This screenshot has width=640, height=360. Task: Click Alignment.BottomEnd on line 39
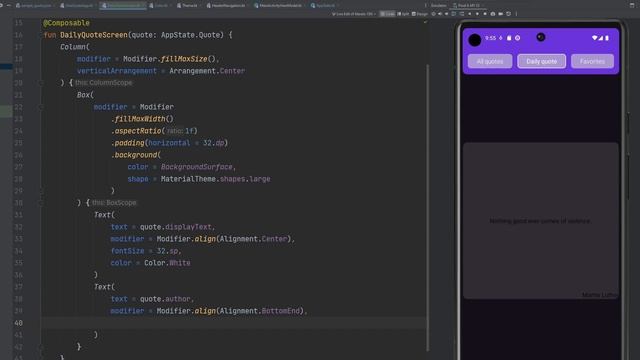click(x=260, y=311)
